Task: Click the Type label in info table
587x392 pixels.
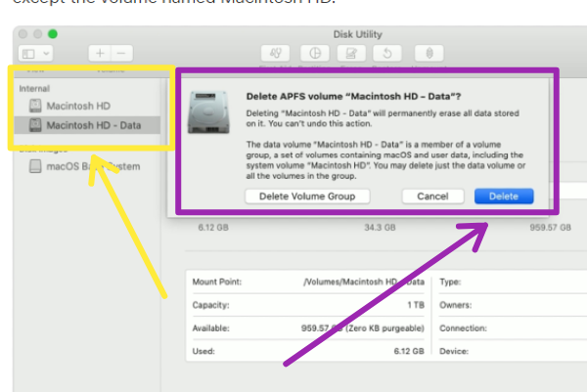Action: pyautogui.click(x=450, y=283)
